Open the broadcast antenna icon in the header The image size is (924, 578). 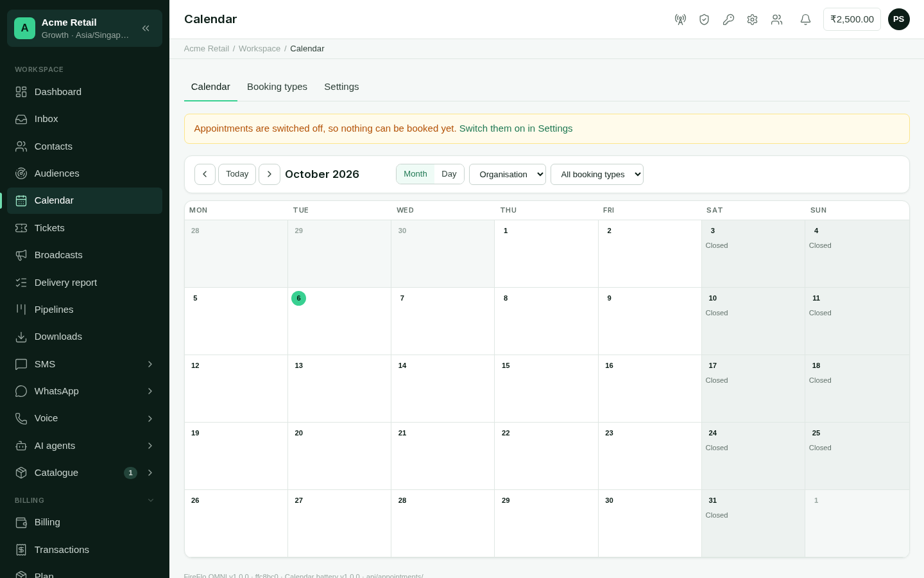click(680, 19)
